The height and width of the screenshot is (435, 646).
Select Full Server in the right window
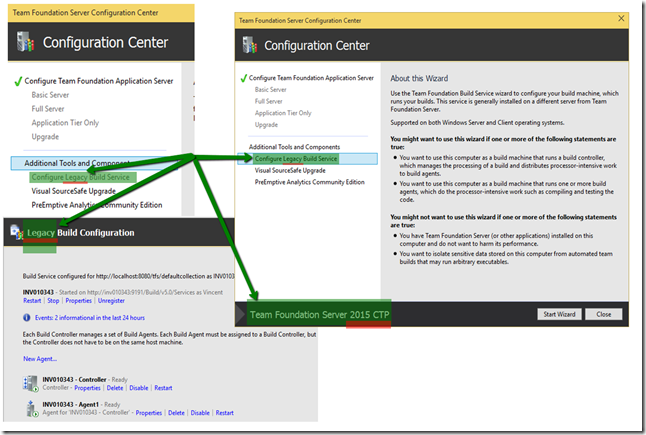pyautogui.click(x=269, y=101)
